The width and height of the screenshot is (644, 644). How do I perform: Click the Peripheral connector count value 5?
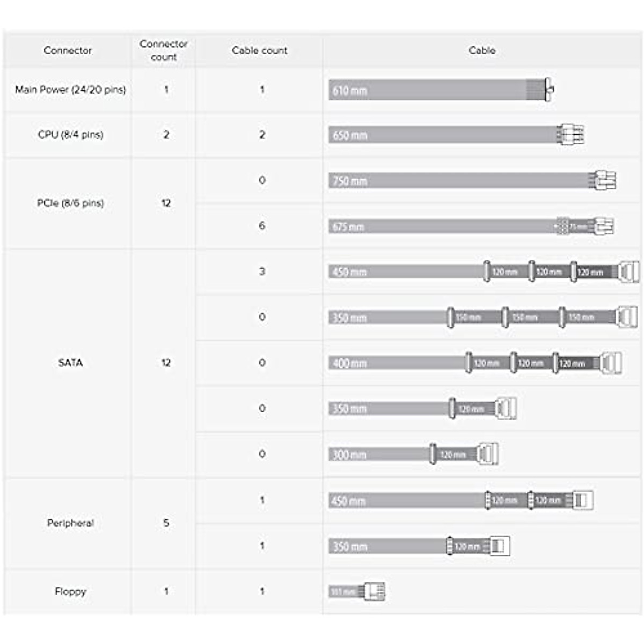166,523
